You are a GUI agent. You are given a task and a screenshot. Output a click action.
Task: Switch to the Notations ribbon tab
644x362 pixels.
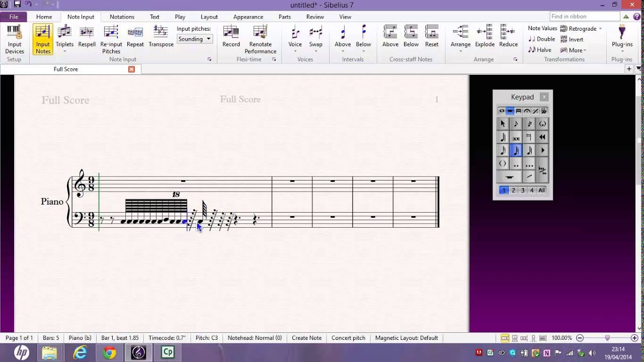122,17
